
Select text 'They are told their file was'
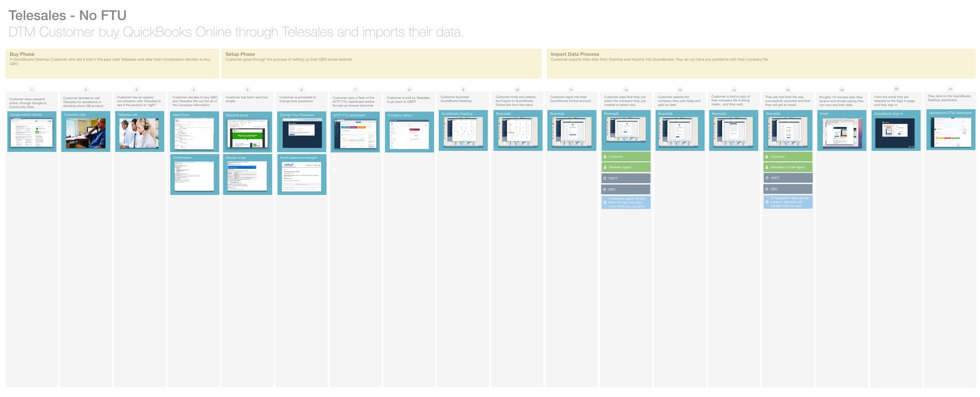(788, 101)
